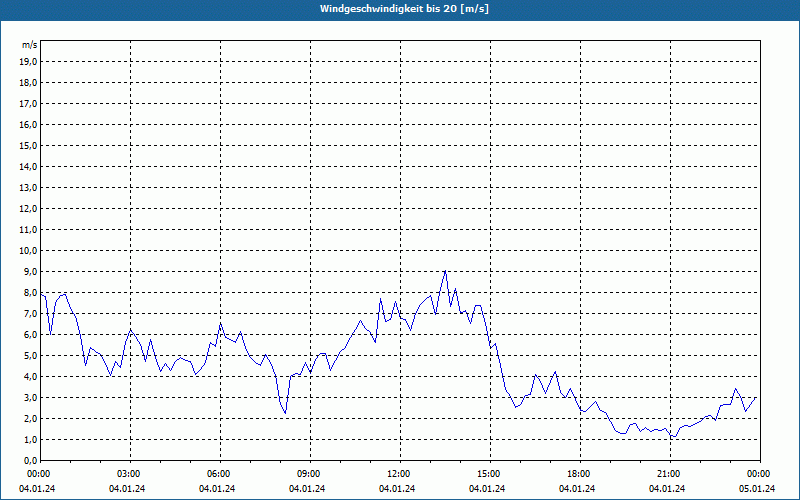Click the '00:00' label above the 05.01.24 date
This screenshot has height=500, width=800.
[x=759, y=474]
